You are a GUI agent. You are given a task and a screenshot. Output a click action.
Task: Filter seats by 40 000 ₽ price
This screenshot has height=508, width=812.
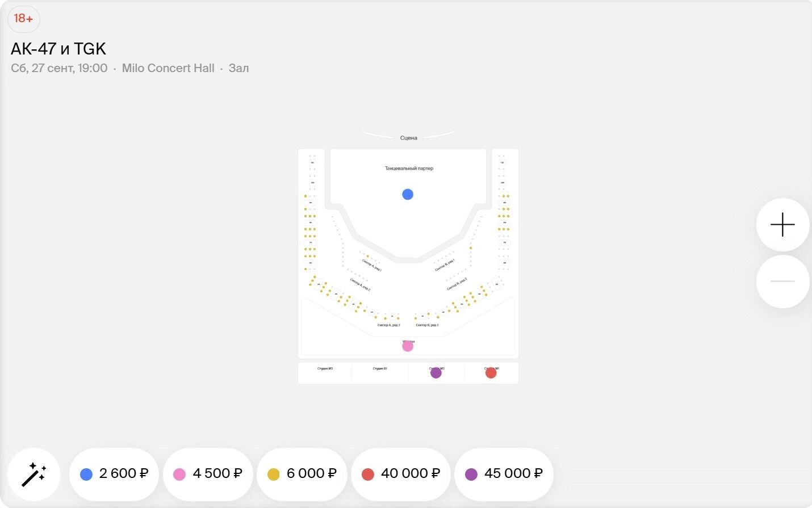401,474
